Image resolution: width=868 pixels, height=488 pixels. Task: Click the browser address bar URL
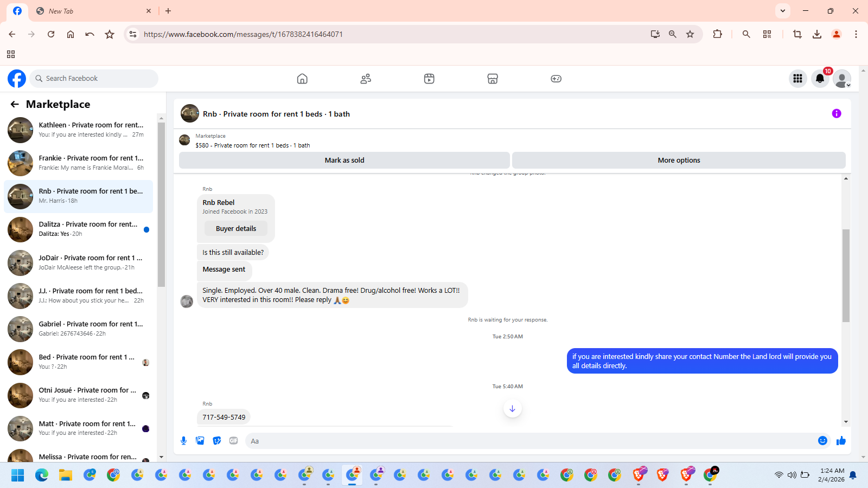243,34
